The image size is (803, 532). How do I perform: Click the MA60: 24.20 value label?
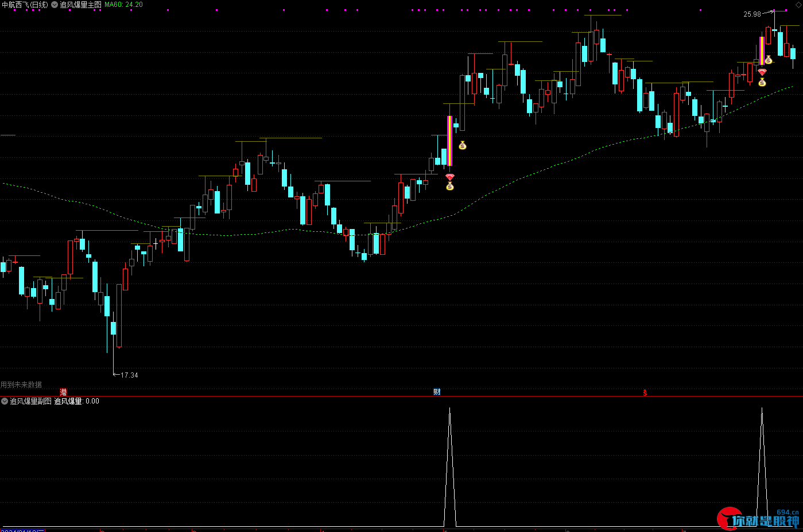coord(123,5)
